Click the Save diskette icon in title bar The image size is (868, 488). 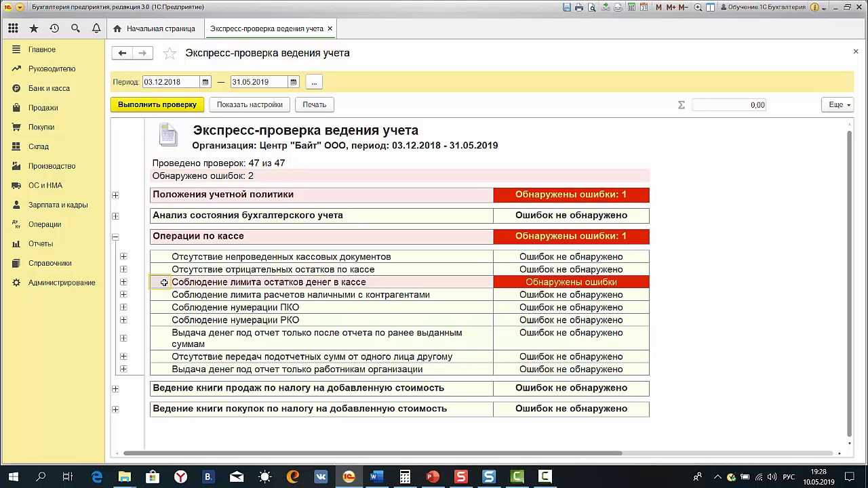pyautogui.click(x=567, y=7)
